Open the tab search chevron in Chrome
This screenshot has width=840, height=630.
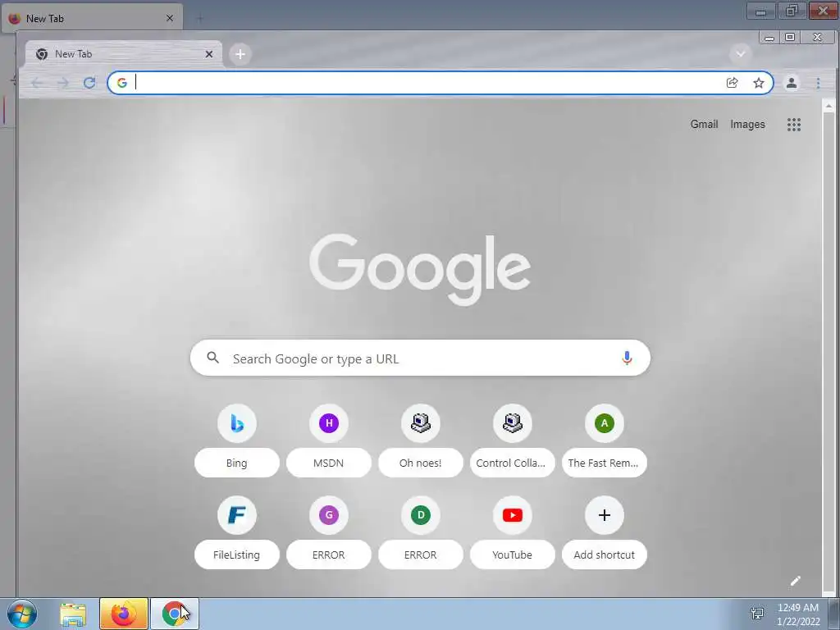[741, 53]
